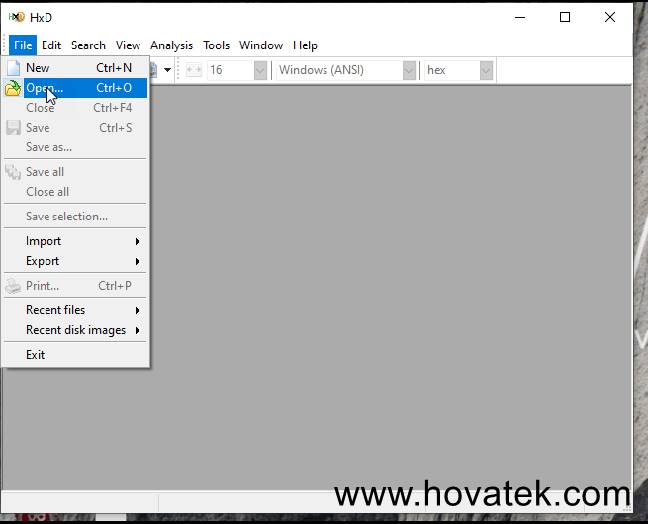648x524 pixels.
Task: Open the File menu
Action: (23, 45)
